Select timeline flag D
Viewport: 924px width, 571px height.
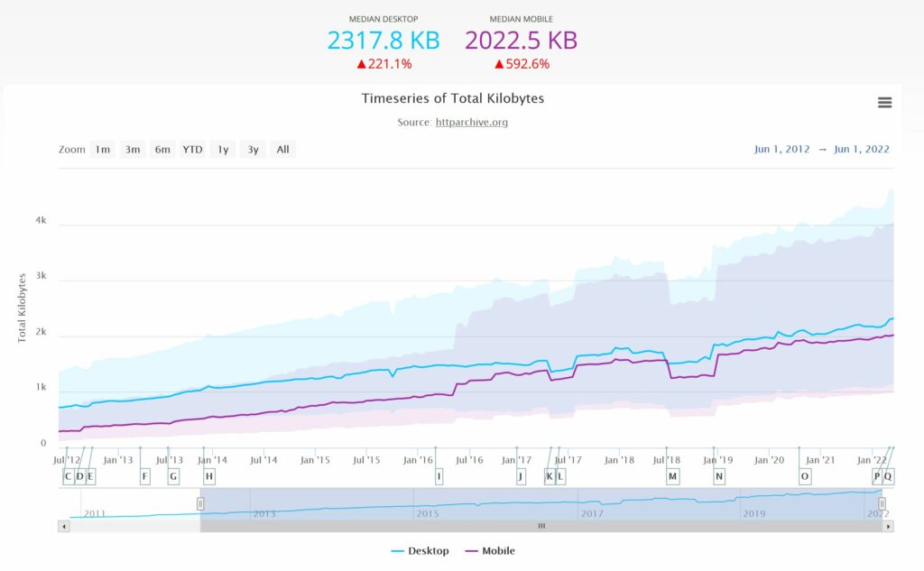coord(80,476)
